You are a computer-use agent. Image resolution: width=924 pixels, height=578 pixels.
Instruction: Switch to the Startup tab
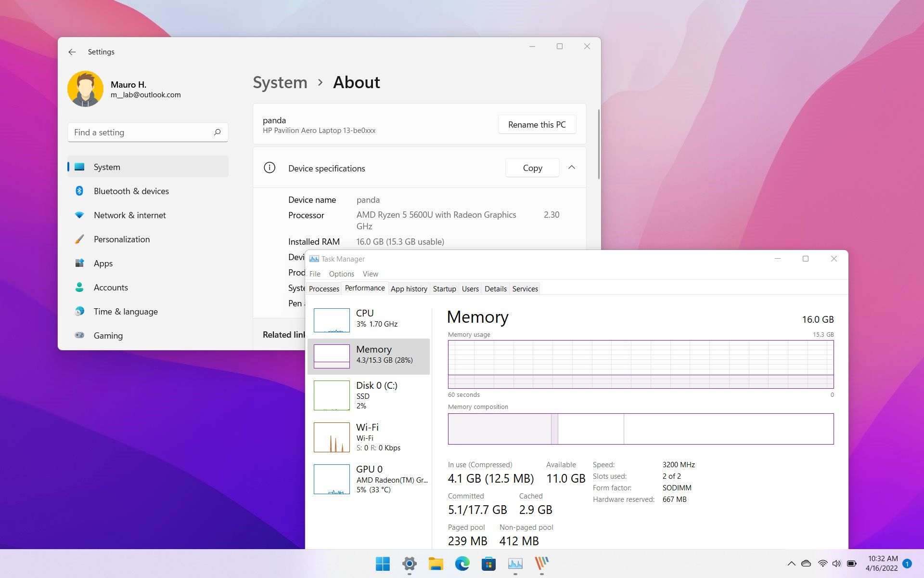coord(444,289)
